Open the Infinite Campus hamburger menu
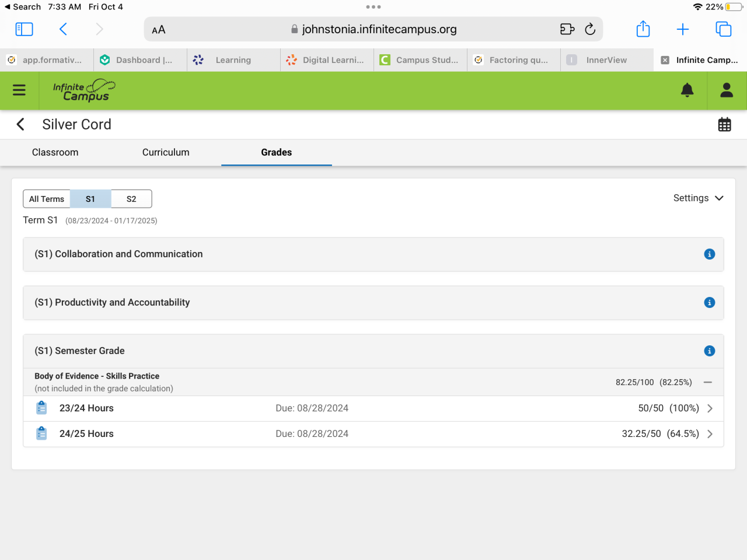Screen dimensions: 747x560 coord(19,90)
